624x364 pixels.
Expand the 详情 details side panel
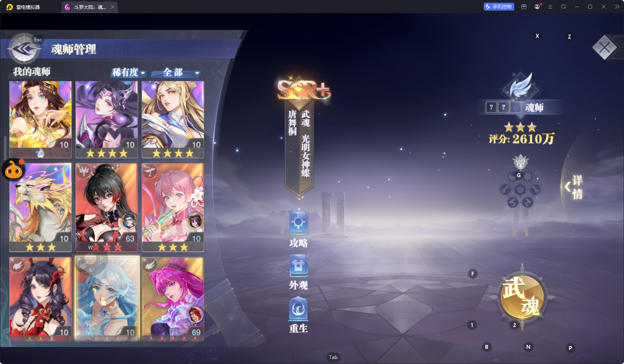tap(575, 187)
